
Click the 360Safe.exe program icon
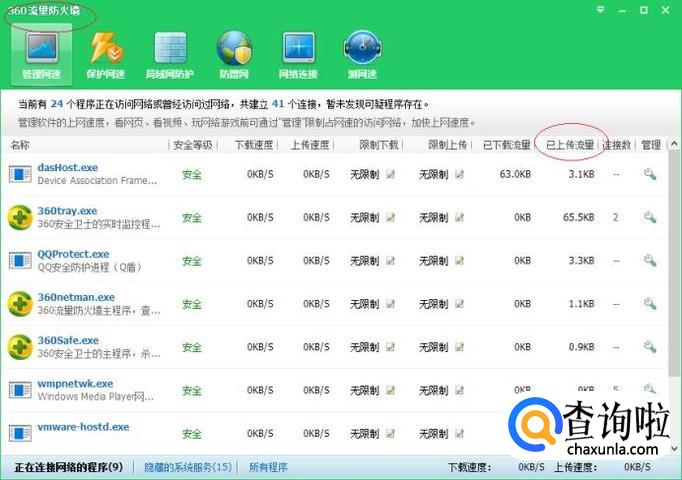[x=20, y=347]
